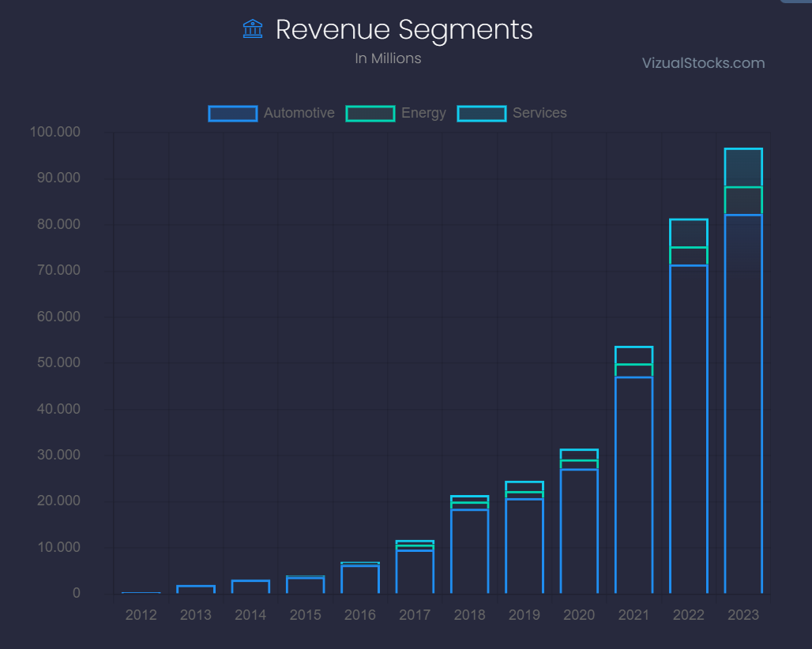Click the 2017 Automotive bar segment
The width and height of the screenshot is (812, 649).
pos(415,572)
